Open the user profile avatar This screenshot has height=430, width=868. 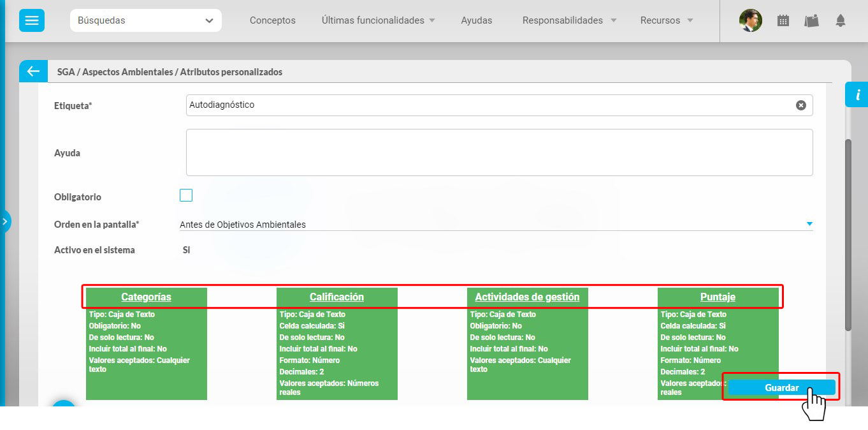pos(751,20)
